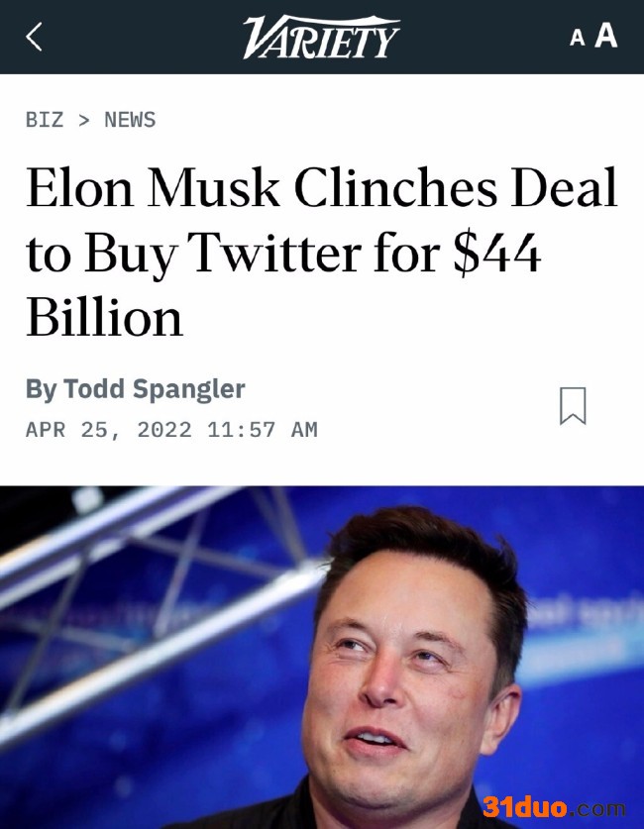
Task: Go to the NEWS category breadcrumb
Action: (x=130, y=120)
